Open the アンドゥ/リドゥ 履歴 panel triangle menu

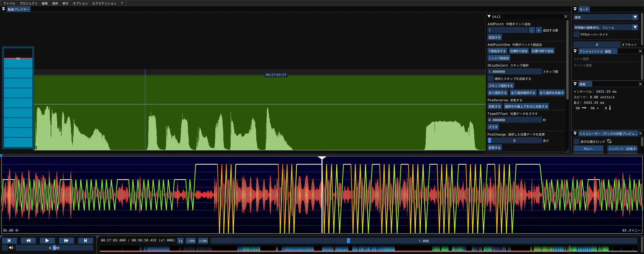(x=575, y=51)
